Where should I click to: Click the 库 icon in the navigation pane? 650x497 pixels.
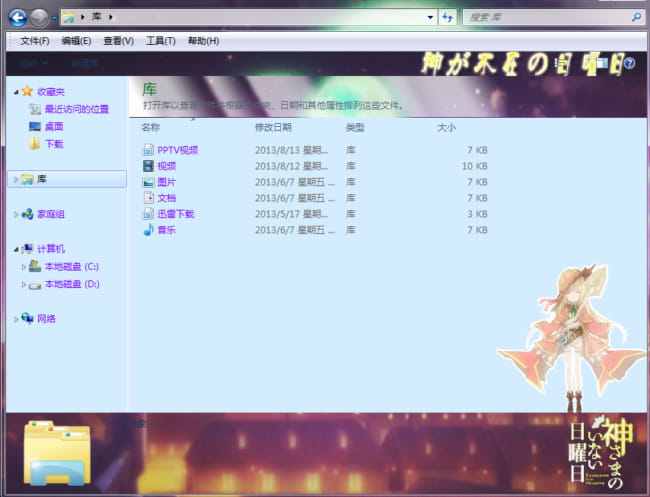[x=27, y=179]
